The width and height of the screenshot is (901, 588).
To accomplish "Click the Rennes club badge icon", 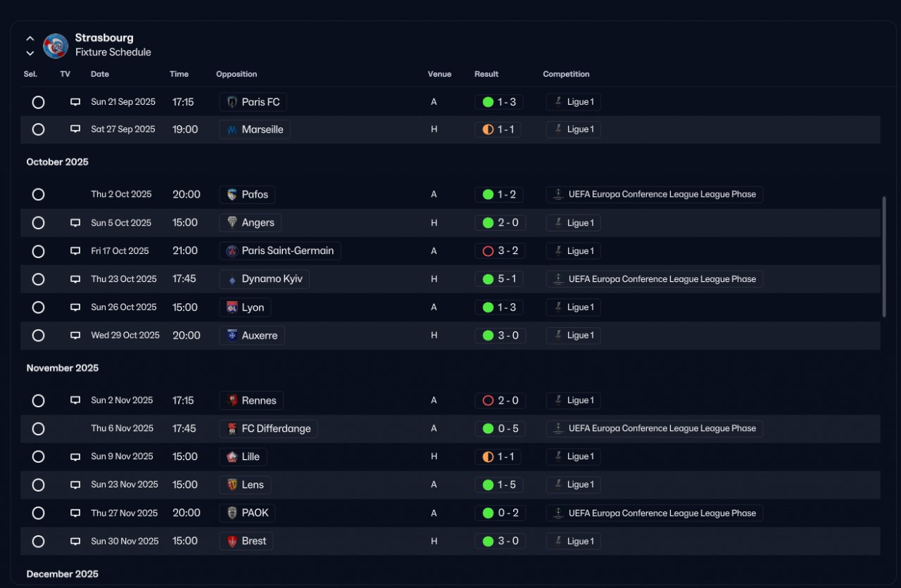I will tap(232, 400).
